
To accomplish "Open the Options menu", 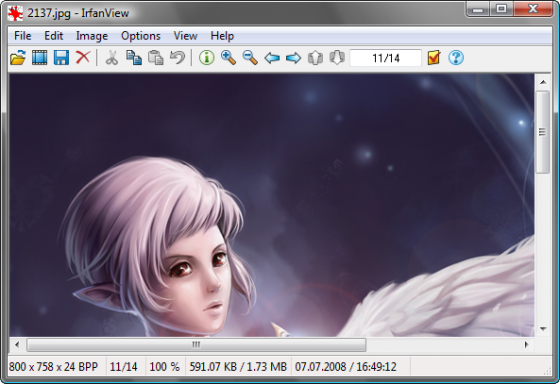I will click(x=141, y=36).
